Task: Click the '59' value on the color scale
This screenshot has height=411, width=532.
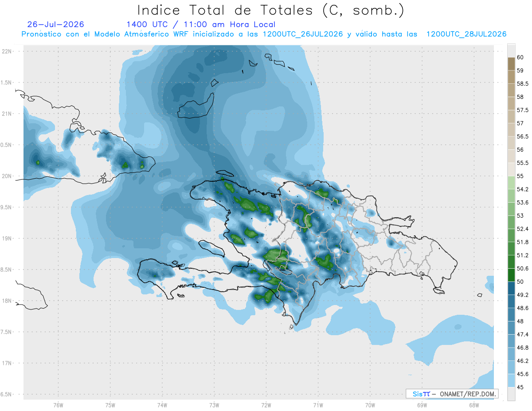Action: point(520,70)
